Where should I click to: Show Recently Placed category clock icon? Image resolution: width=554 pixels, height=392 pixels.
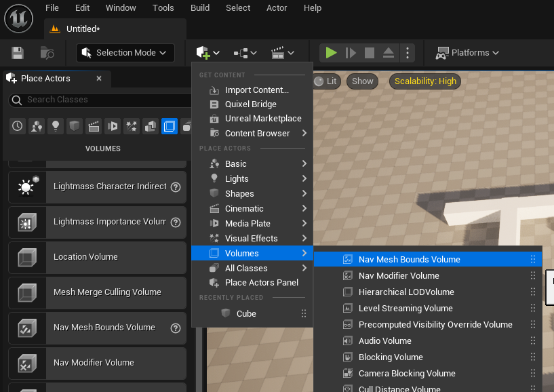pyautogui.click(x=18, y=126)
